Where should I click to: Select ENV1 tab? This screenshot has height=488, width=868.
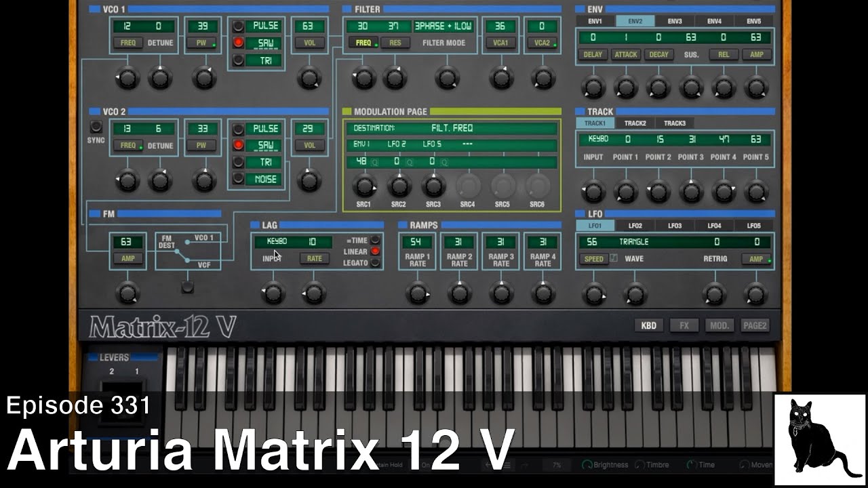pos(595,21)
